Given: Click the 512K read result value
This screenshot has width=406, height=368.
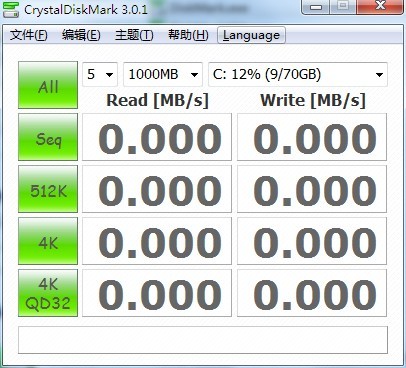Looking at the screenshot, I should pyautogui.click(x=160, y=190).
